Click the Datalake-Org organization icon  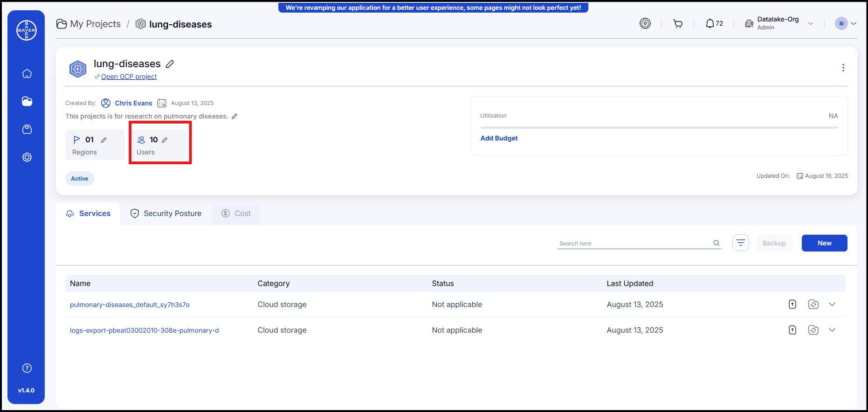[749, 23]
